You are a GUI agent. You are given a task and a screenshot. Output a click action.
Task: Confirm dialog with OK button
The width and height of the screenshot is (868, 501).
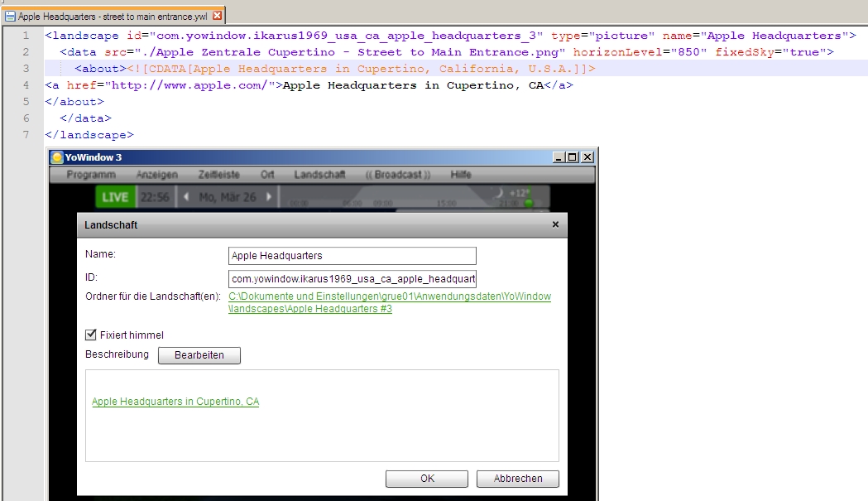pyautogui.click(x=427, y=479)
